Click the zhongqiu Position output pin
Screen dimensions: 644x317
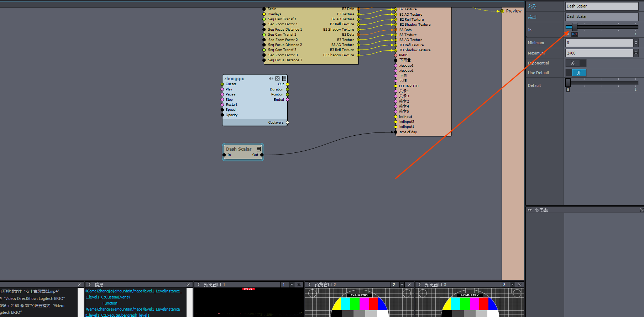click(287, 94)
